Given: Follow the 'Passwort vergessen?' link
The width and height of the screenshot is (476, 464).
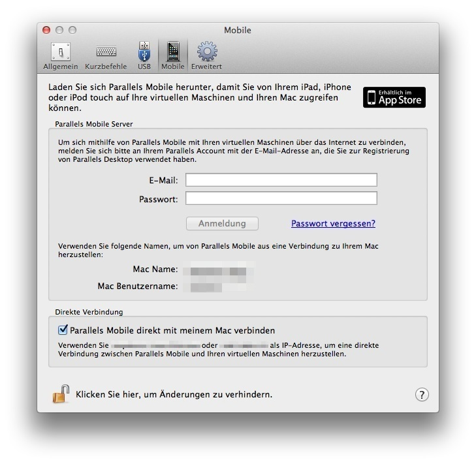Looking at the screenshot, I should 333,223.
